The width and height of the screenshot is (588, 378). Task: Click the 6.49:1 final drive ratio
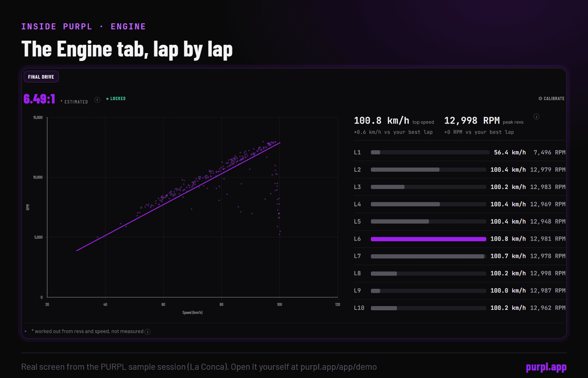coord(39,99)
